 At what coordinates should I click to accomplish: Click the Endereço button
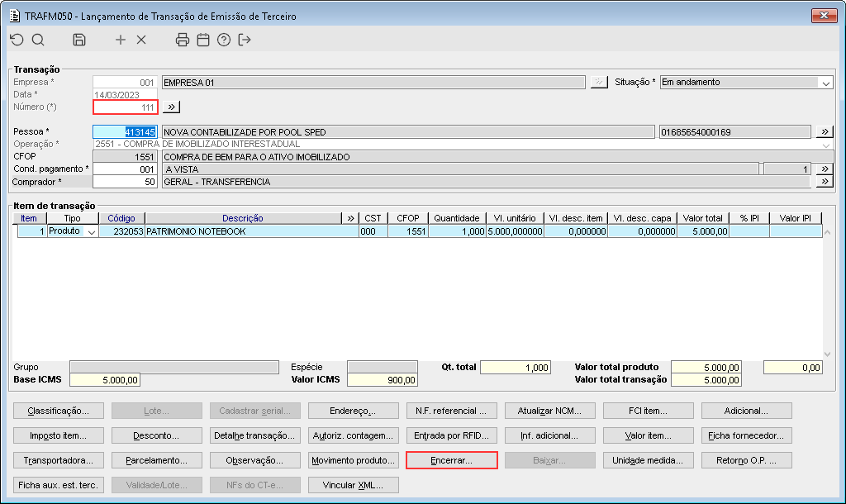(x=353, y=411)
